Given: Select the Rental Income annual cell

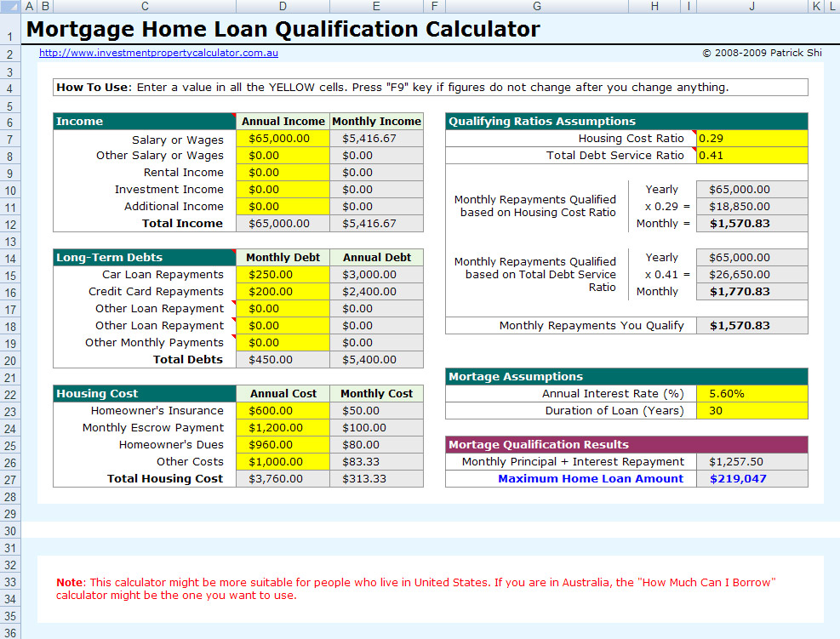Looking at the screenshot, I should pyautogui.click(x=283, y=173).
